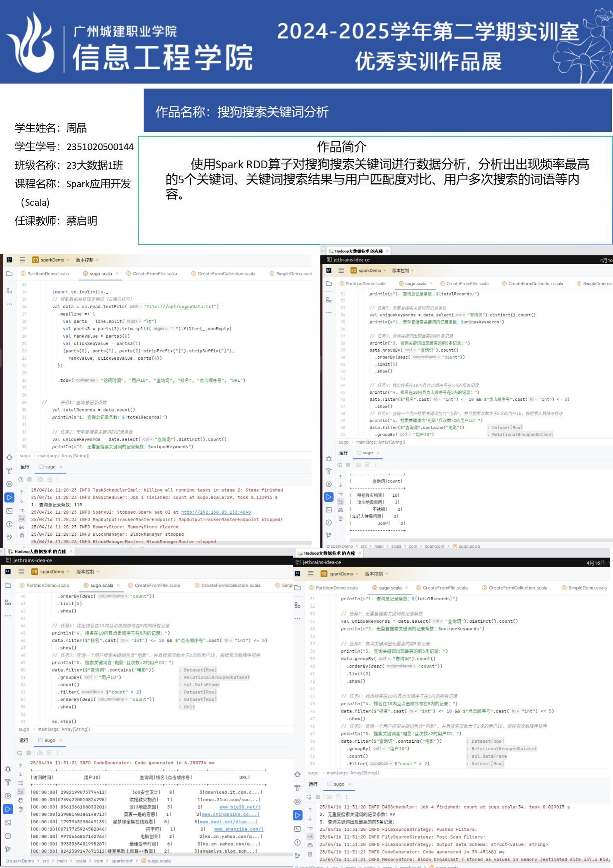Screen dimensions: 613x868
Task: Select the PartitionDemo.scala tab in bottom-right editor
Action: (336, 588)
